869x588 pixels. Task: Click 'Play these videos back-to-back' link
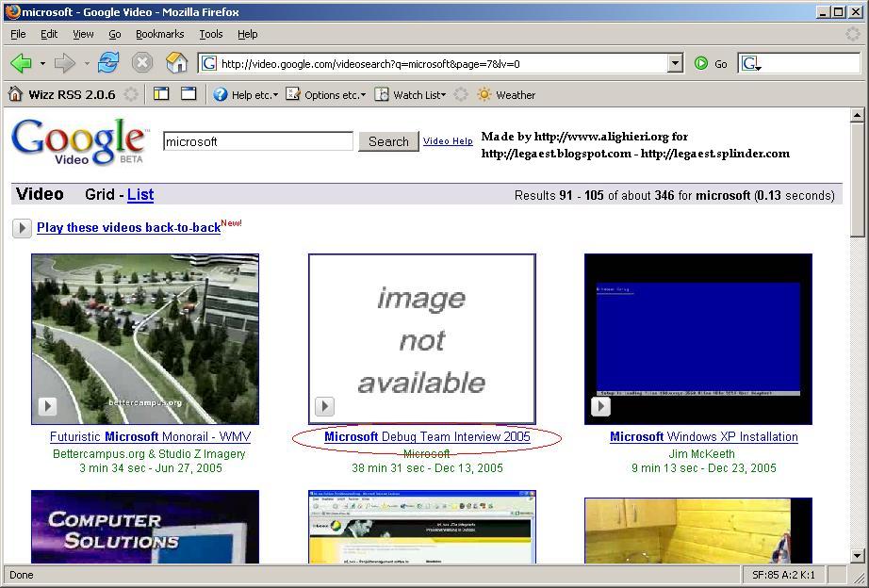coord(128,228)
